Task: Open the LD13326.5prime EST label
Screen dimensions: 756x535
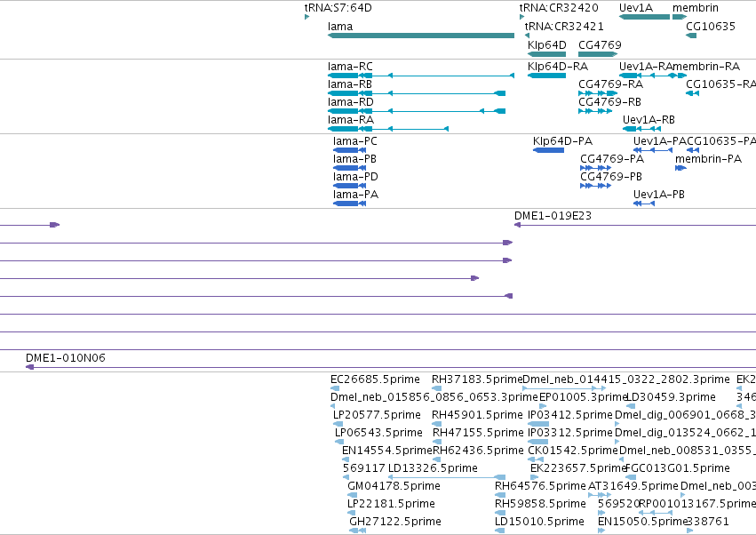Action: click(433, 469)
